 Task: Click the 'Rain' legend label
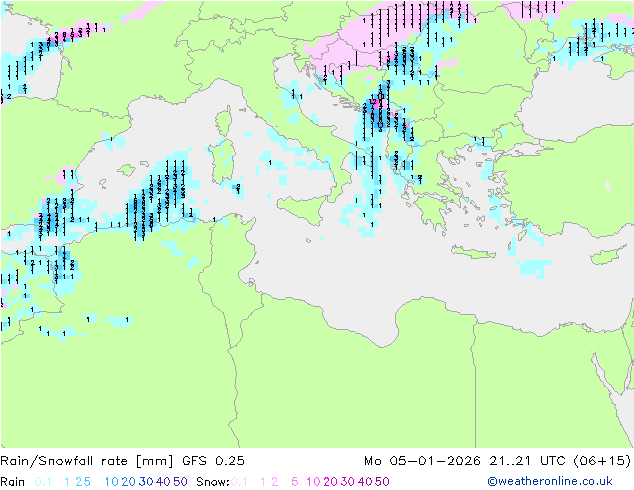pyautogui.click(x=13, y=482)
